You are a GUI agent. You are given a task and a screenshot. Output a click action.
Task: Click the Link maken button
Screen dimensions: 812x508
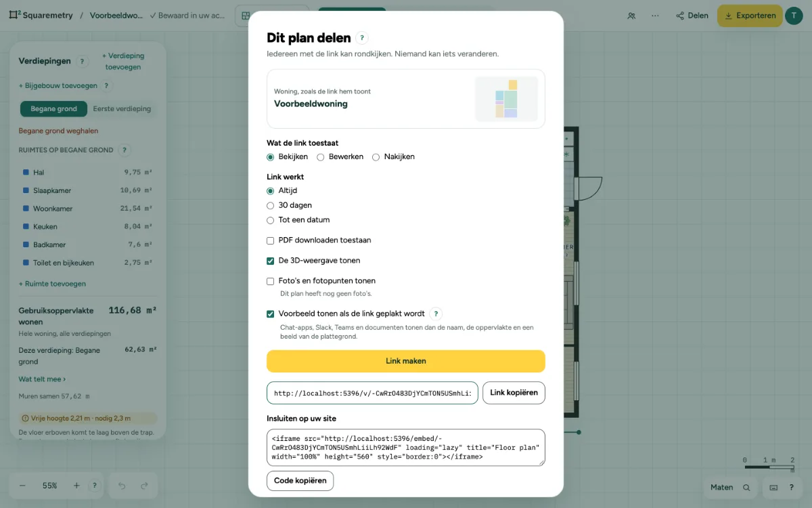click(406, 361)
